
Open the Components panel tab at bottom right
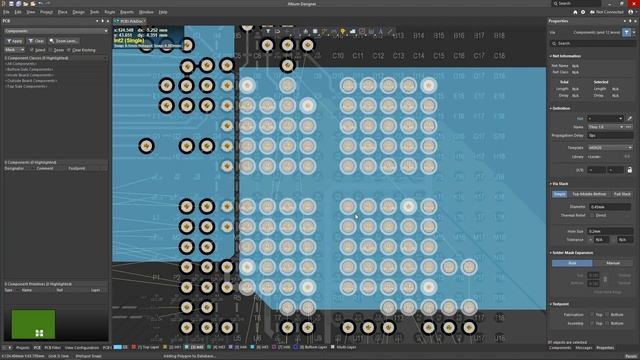[560, 348]
